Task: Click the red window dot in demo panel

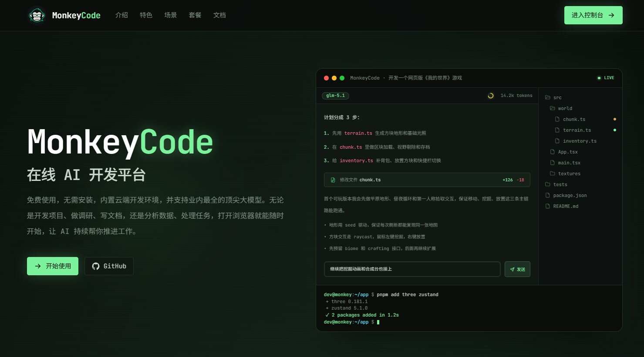Action: pos(326,78)
